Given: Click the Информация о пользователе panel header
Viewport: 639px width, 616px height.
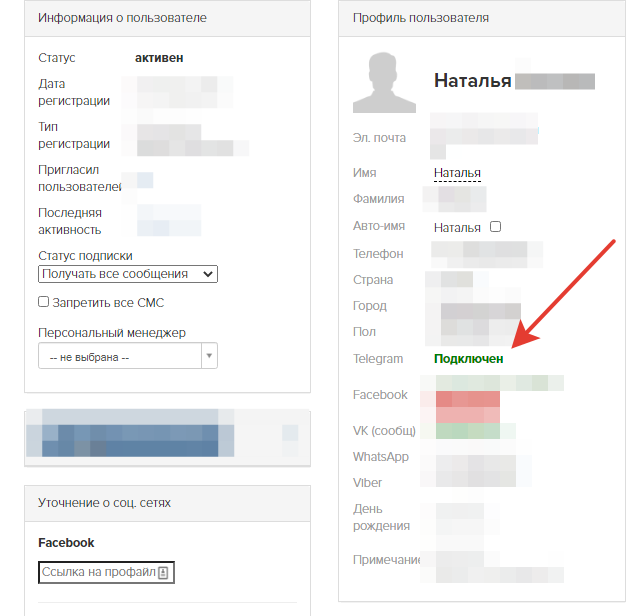Looking at the screenshot, I should click(x=167, y=18).
